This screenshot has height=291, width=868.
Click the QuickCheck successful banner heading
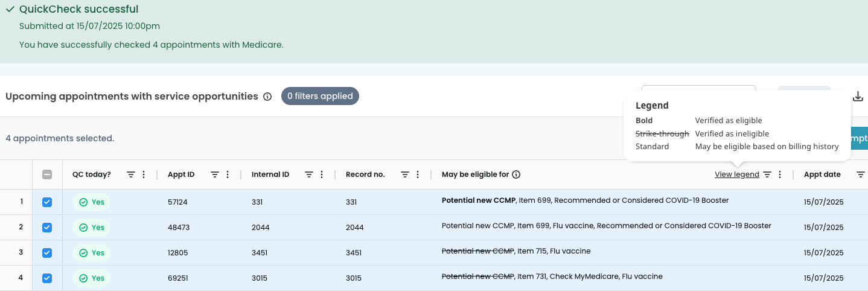coord(78,9)
